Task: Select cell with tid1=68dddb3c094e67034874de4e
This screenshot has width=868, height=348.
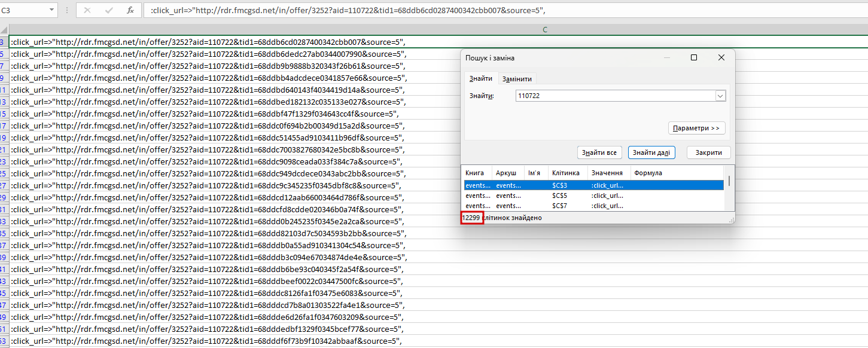Action: (438, 257)
